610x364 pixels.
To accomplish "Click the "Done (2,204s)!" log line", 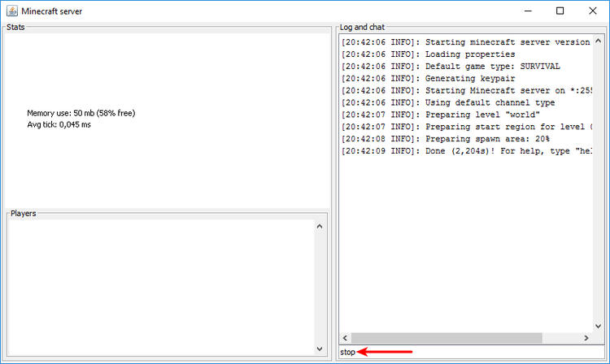I will (467, 150).
